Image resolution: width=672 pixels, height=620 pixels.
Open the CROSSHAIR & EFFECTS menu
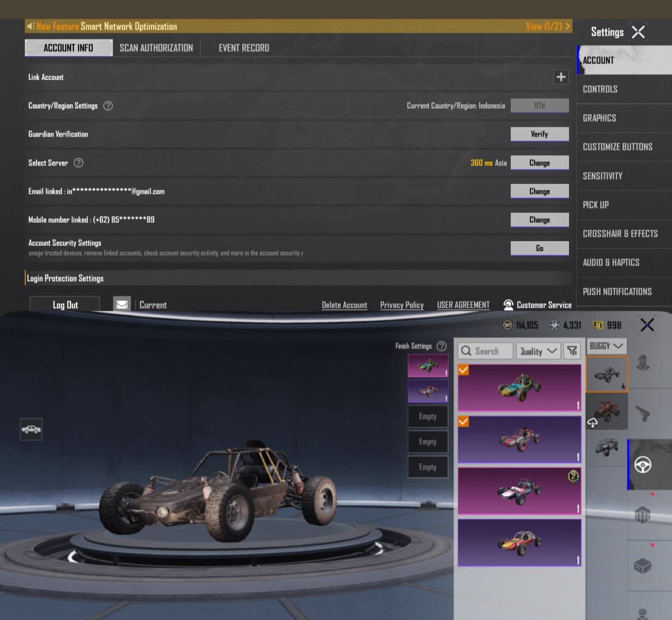(624, 234)
